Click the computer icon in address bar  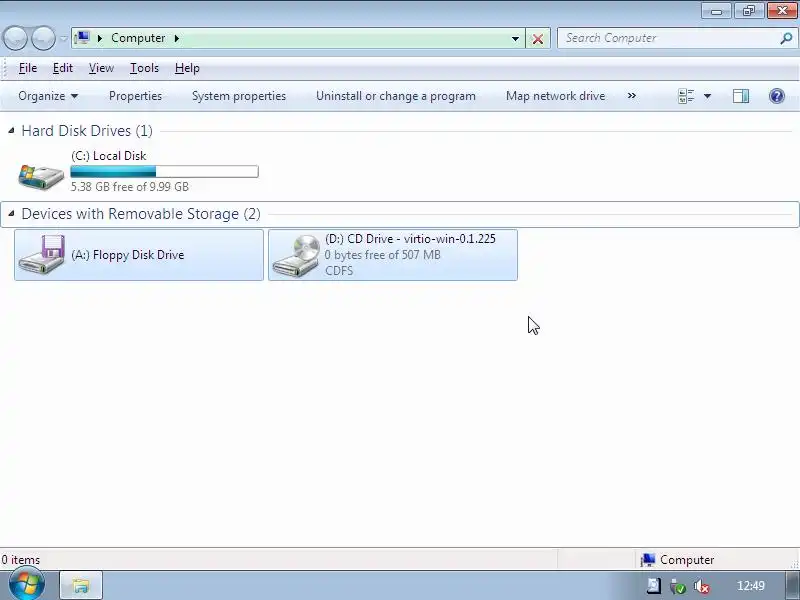click(82, 38)
